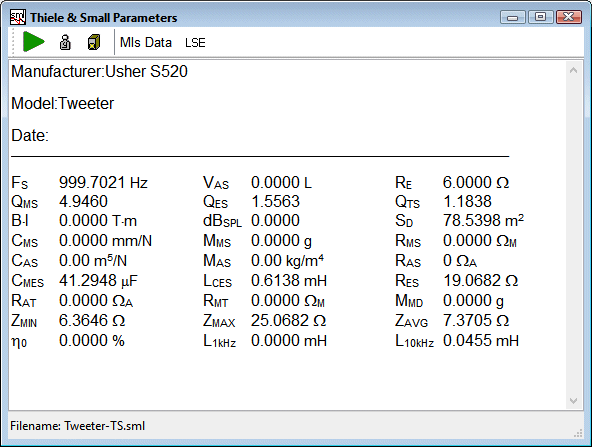592x447 pixels.
Task: Click the LSE toolbar label
Action: (195, 43)
